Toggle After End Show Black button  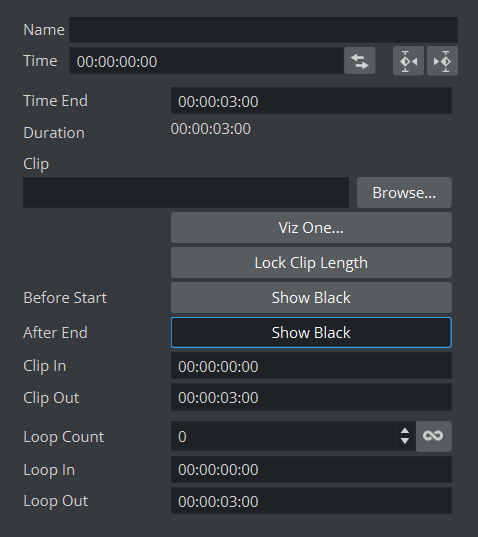pyautogui.click(x=311, y=333)
